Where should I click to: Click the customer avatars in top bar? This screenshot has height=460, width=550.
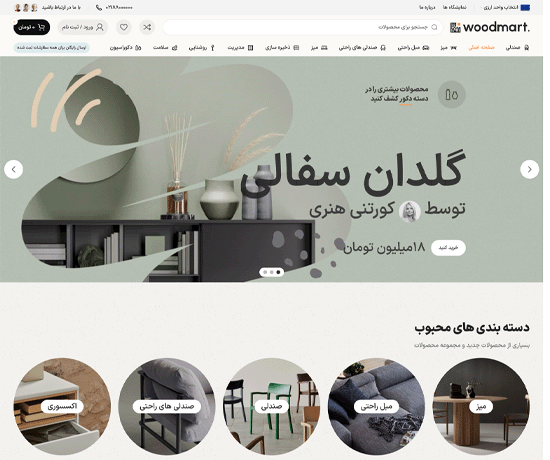pyautogui.click(x=26, y=7)
